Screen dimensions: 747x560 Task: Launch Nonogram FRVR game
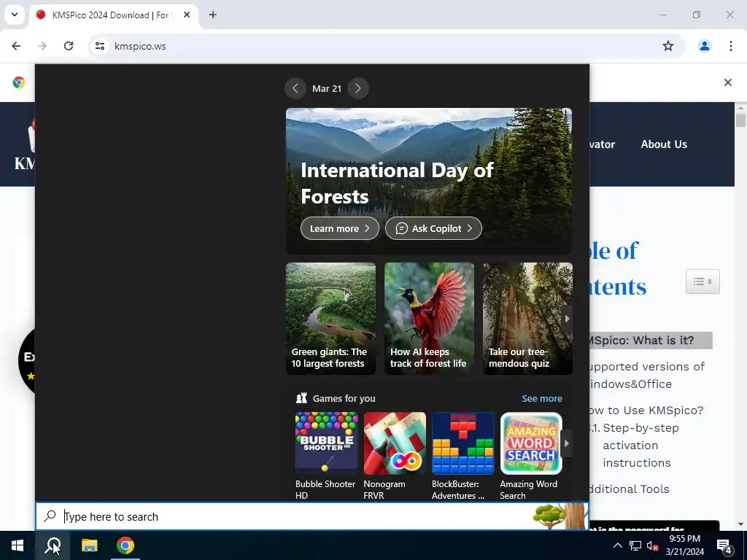click(395, 456)
